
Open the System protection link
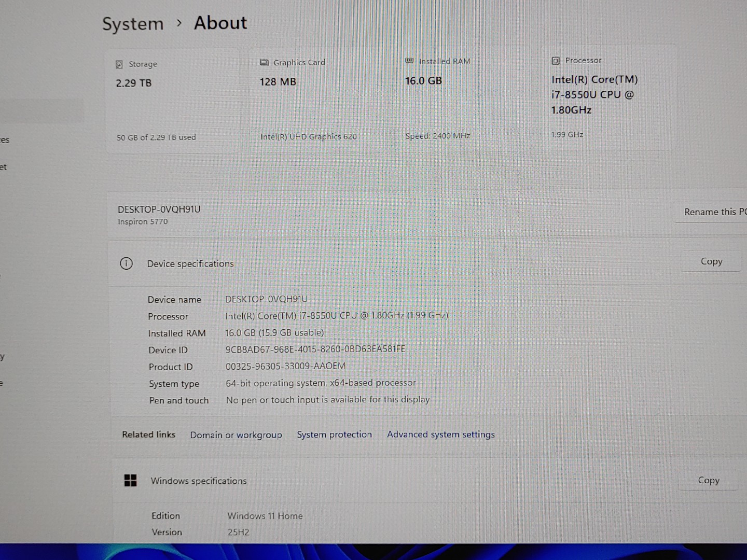click(334, 435)
